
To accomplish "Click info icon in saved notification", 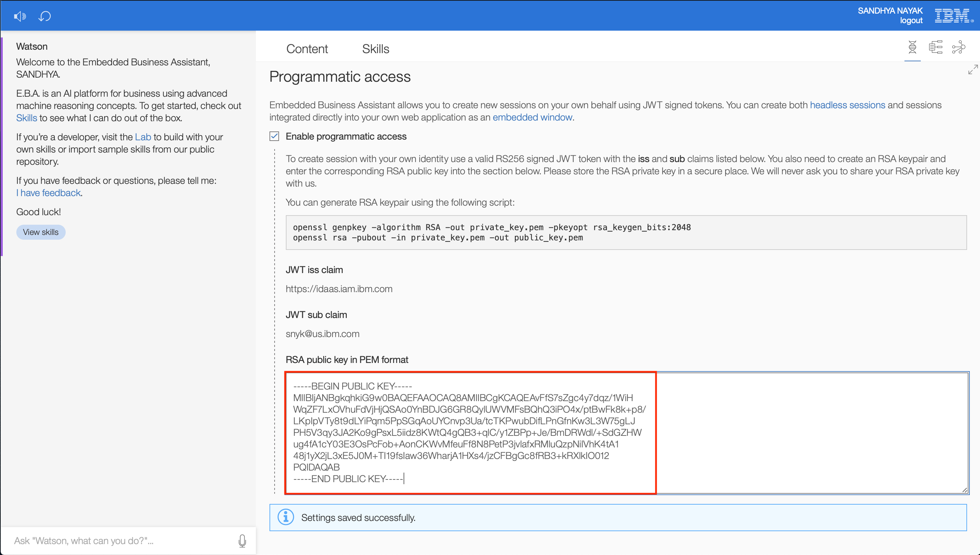I will [285, 517].
